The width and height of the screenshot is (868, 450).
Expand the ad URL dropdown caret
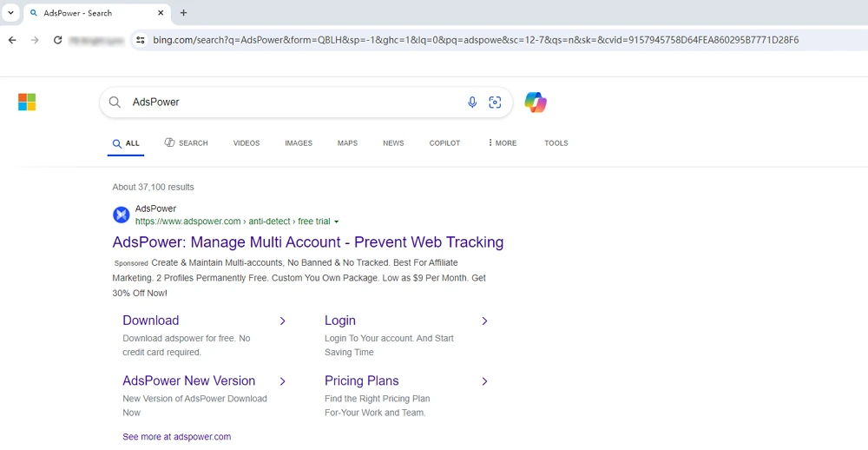coord(337,222)
